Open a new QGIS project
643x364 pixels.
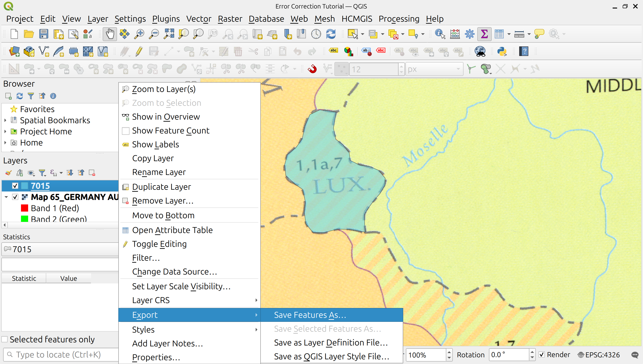[14, 34]
